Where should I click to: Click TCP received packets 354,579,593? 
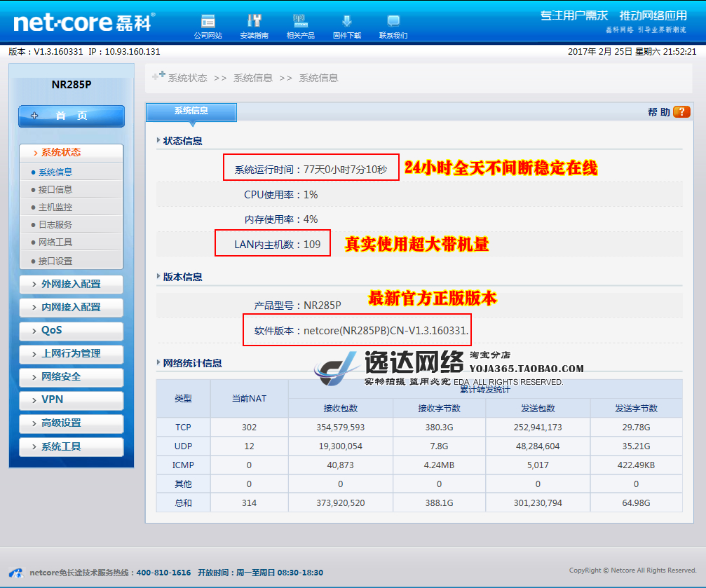[x=341, y=428]
